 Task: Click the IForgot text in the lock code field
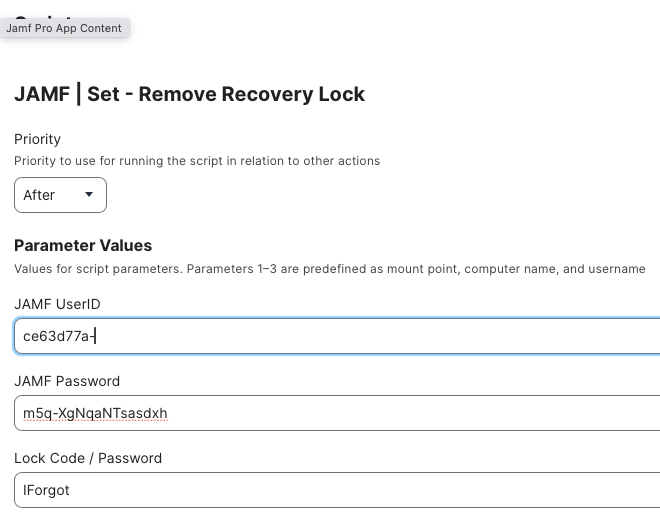(x=46, y=491)
